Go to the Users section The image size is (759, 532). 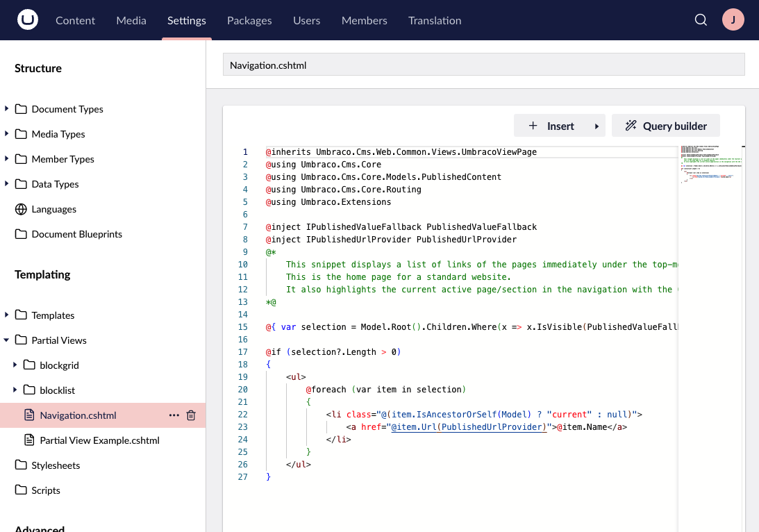point(306,20)
